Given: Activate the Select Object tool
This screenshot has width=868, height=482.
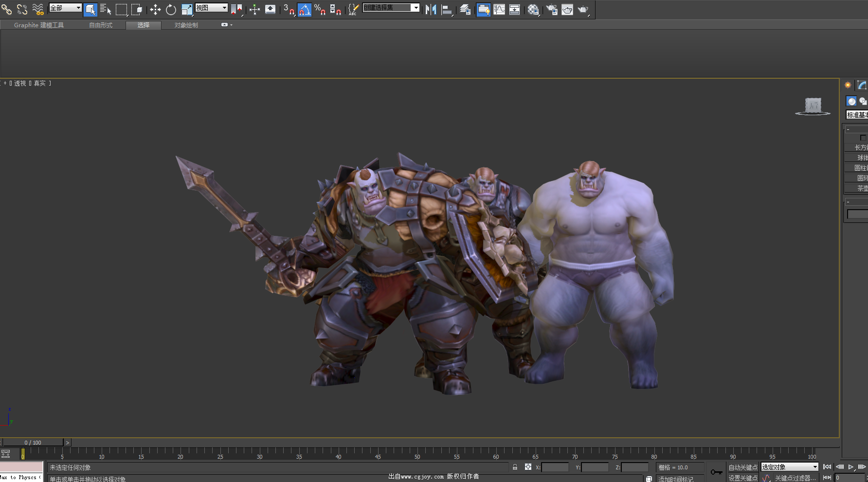Looking at the screenshot, I should [90, 9].
